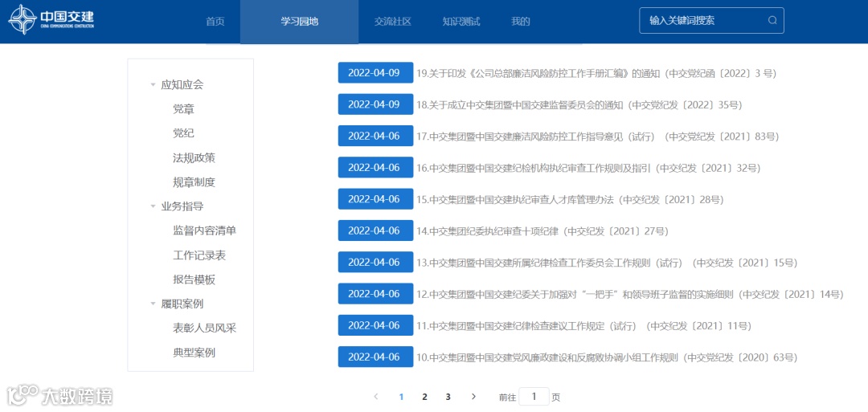Click the 2022-04-09 date badge of item 19
The height and width of the screenshot is (412, 868).
(375, 73)
